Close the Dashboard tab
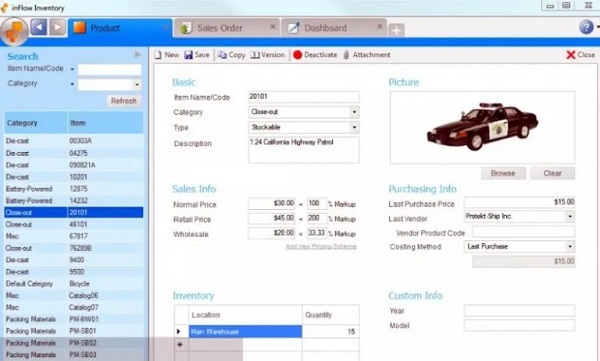The width and height of the screenshot is (600, 361). (380, 27)
